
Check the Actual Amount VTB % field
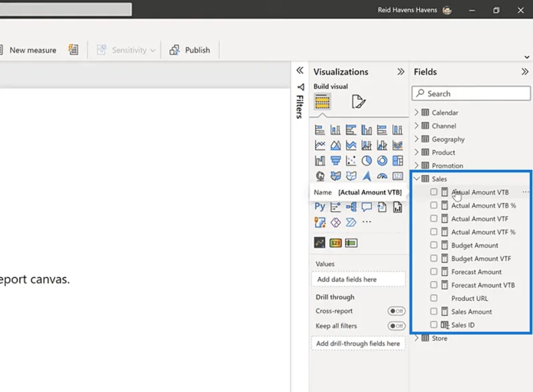434,205
